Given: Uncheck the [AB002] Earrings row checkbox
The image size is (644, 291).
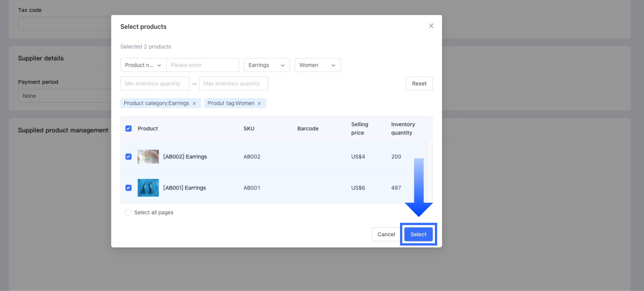Looking at the screenshot, I should pos(128,156).
